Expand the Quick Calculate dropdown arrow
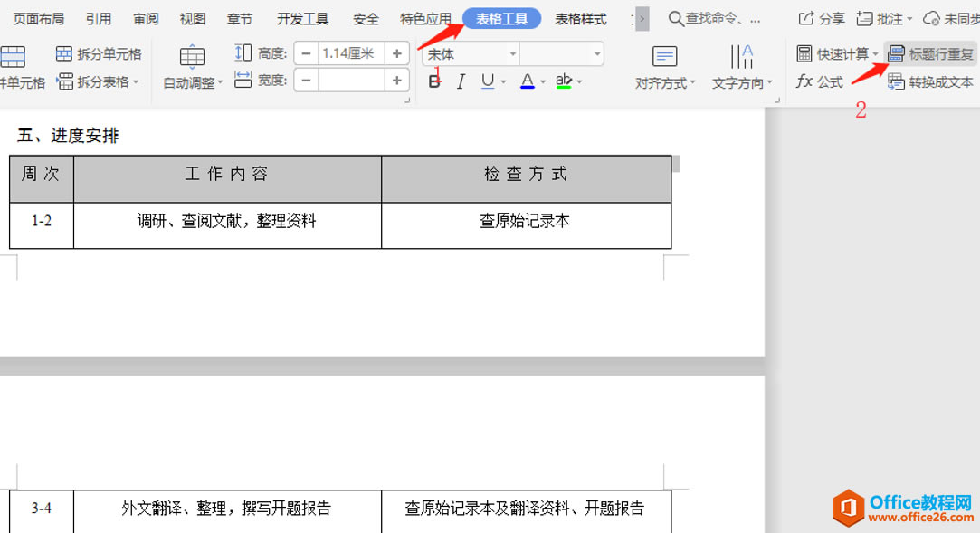The width and height of the screenshot is (980, 533). 875,54
